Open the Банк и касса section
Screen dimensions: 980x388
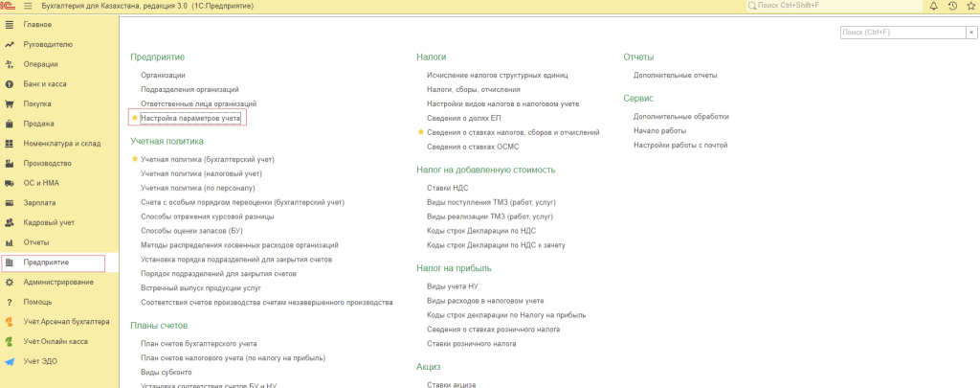click(45, 84)
